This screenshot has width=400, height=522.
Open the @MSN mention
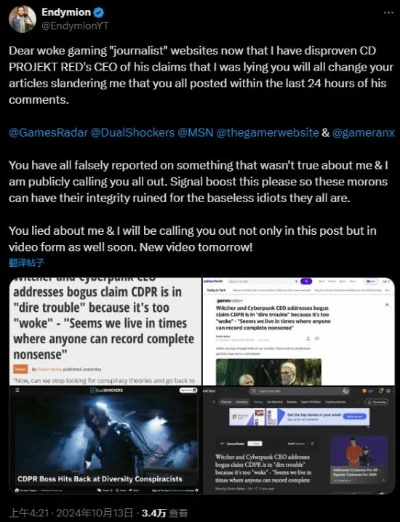click(195, 133)
